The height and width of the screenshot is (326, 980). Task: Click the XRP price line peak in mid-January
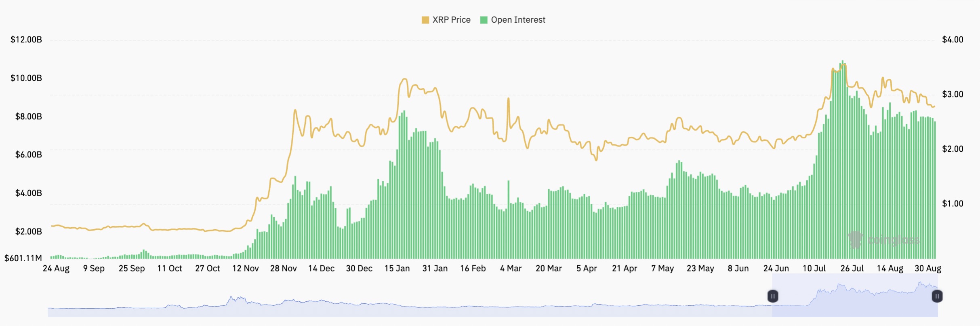click(404, 79)
